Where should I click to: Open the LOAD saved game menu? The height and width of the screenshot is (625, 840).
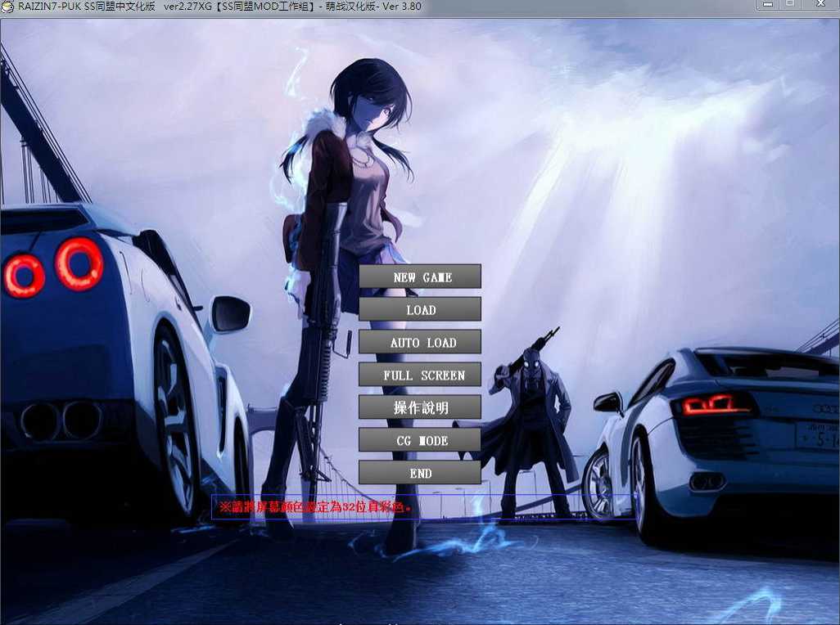click(x=420, y=309)
